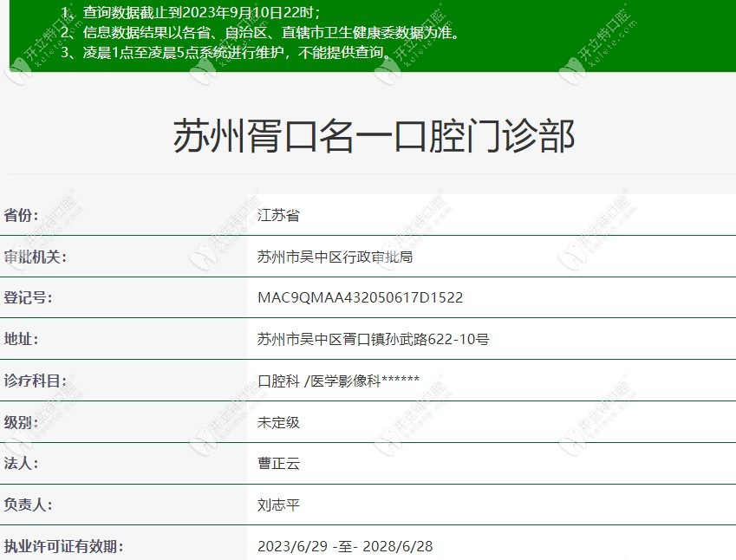Select the 诊疗科目 label
The image size is (736, 560).
(36, 381)
